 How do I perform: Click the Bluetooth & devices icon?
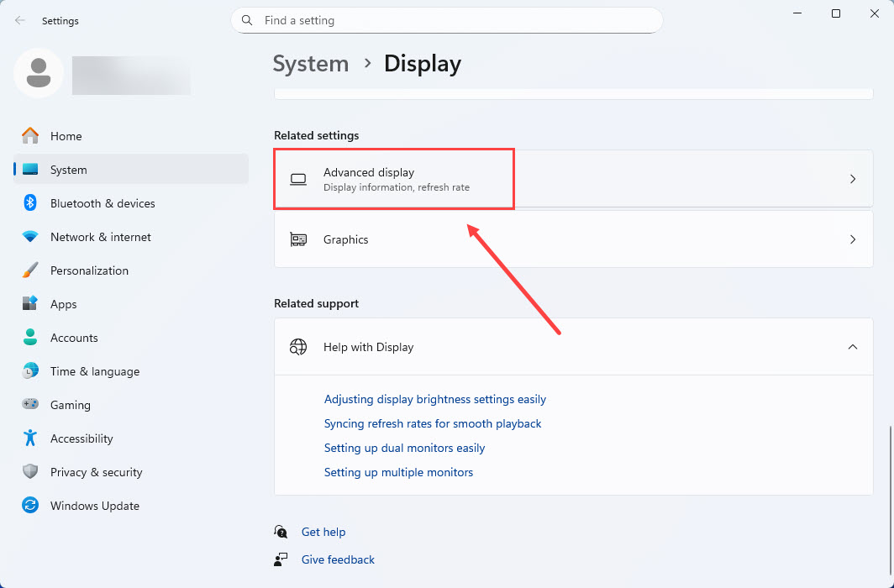(x=30, y=203)
